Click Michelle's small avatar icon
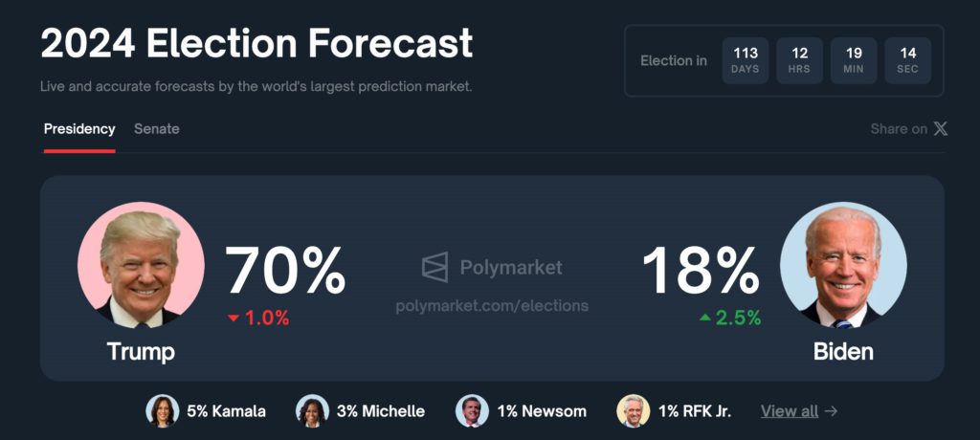 point(313,410)
